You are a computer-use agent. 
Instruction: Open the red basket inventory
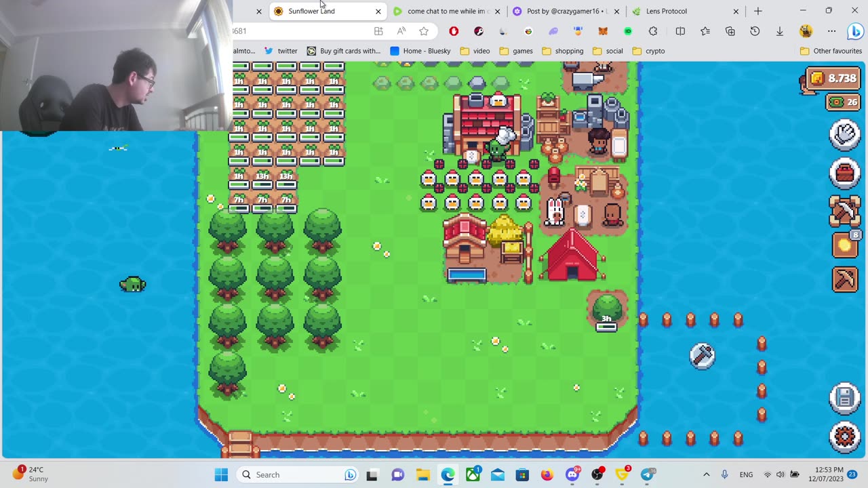(845, 174)
